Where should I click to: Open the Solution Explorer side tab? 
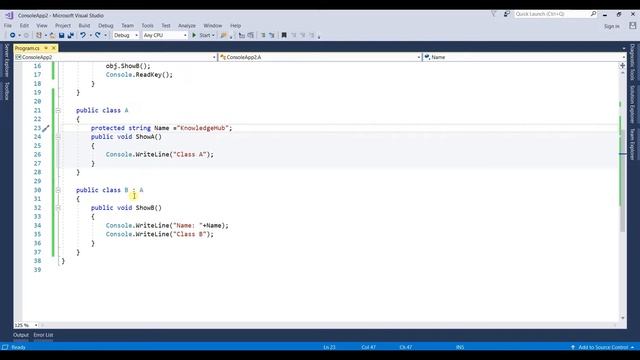(632, 104)
